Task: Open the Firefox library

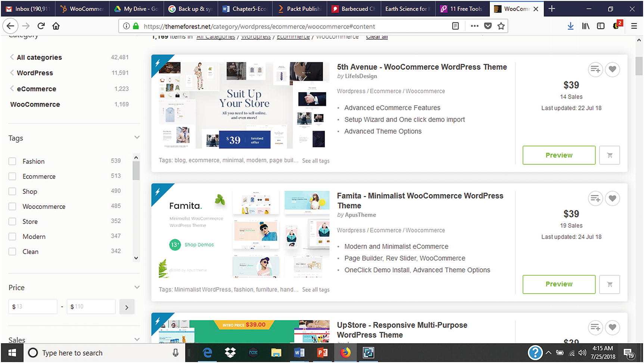Action: [x=586, y=26]
